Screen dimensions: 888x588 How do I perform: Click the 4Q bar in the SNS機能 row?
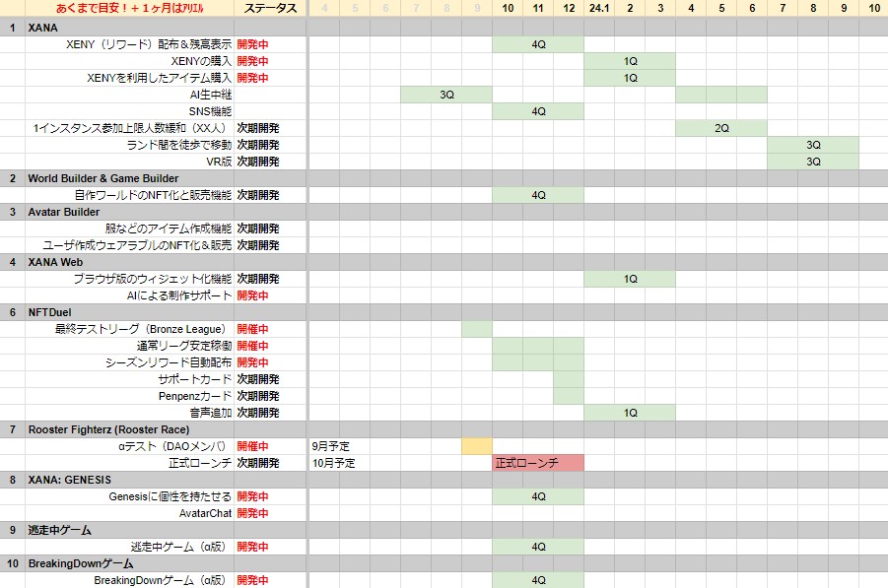click(x=538, y=111)
